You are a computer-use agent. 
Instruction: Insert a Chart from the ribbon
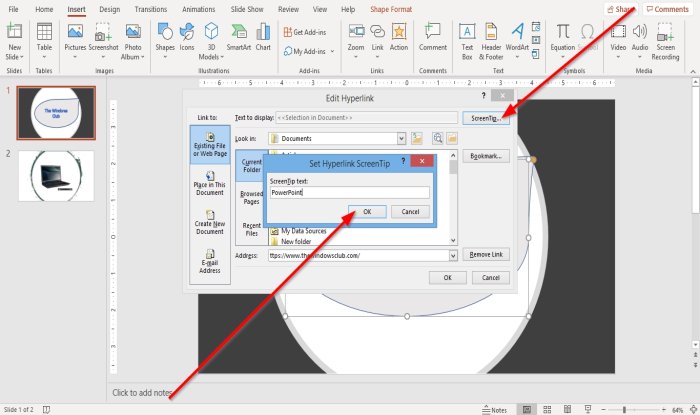pyautogui.click(x=263, y=37)
